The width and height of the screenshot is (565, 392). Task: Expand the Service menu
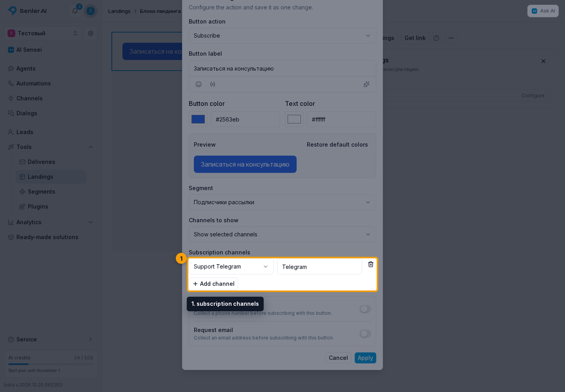coord(51,339)
